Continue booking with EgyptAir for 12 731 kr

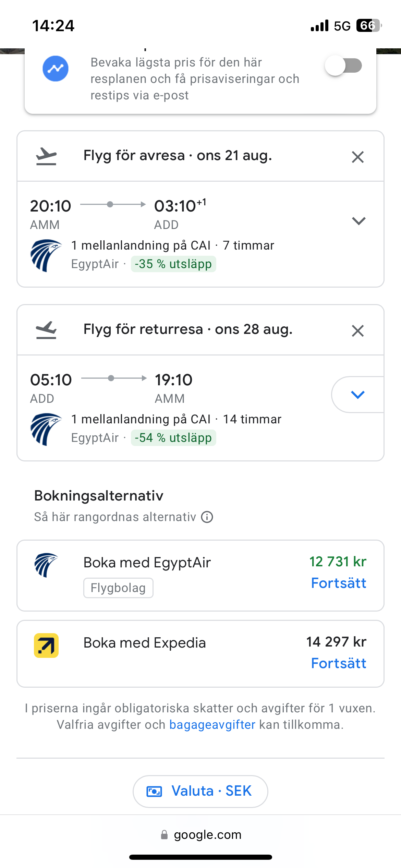coord(338,583)
